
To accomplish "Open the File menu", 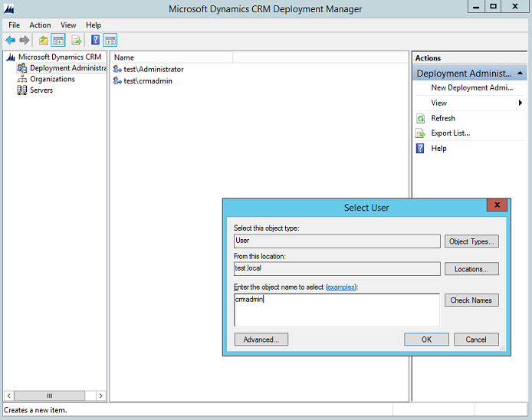I will click(x=14, y=25).
